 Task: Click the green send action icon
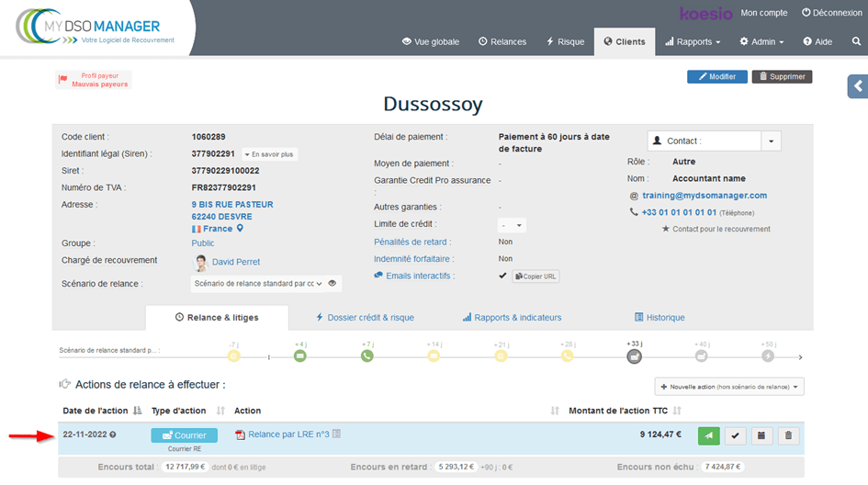coord(708,435)
